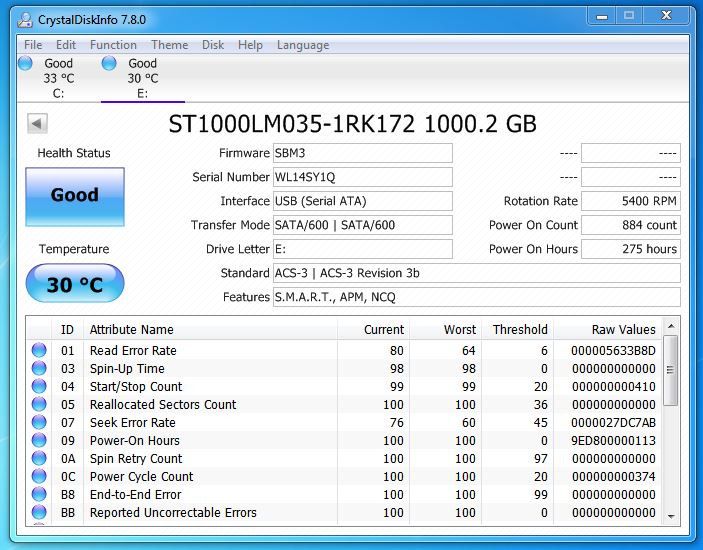
Task: Open the Disk menu
Action: 213,45
